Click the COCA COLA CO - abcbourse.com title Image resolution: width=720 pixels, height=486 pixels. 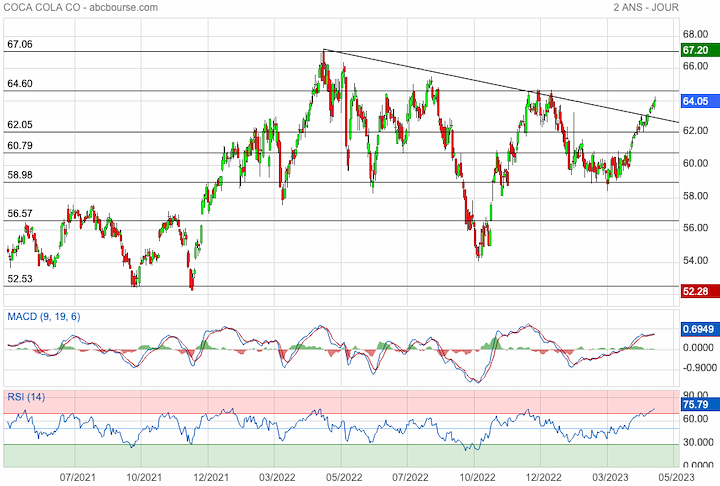80,7
